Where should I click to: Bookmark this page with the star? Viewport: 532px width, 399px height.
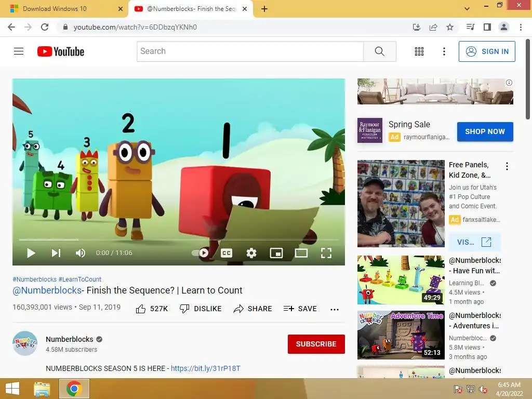click(450, 27)
